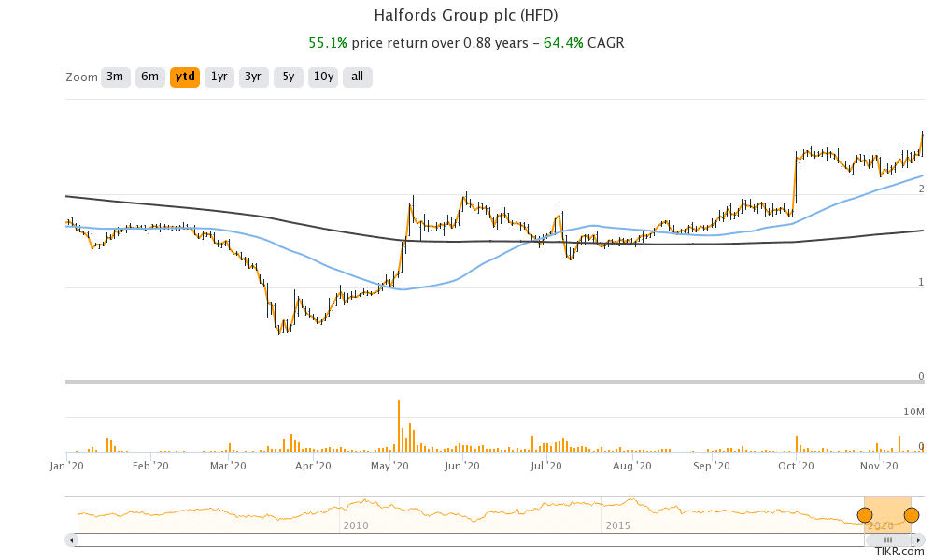Screen dimensions: 934x560
Task: Click the navigator scrollbar left arrow
Action: [72, 540]
